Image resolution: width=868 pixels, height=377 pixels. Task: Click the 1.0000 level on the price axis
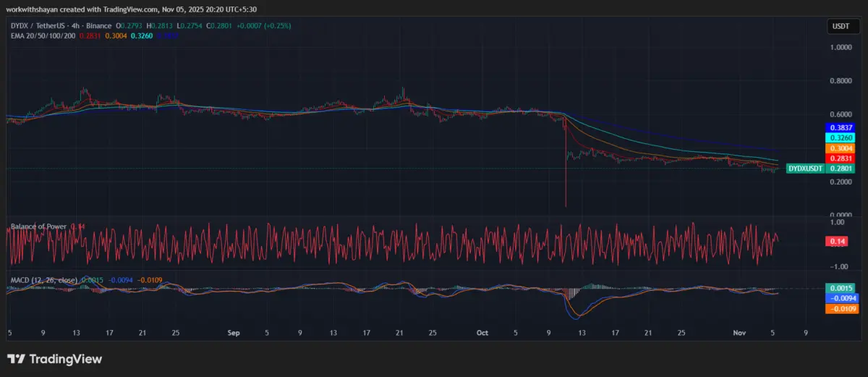840,48
